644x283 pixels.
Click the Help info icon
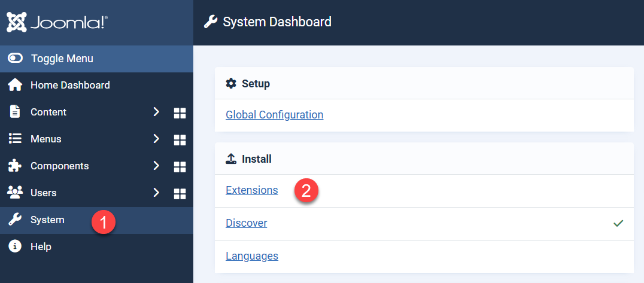[15, 247]
